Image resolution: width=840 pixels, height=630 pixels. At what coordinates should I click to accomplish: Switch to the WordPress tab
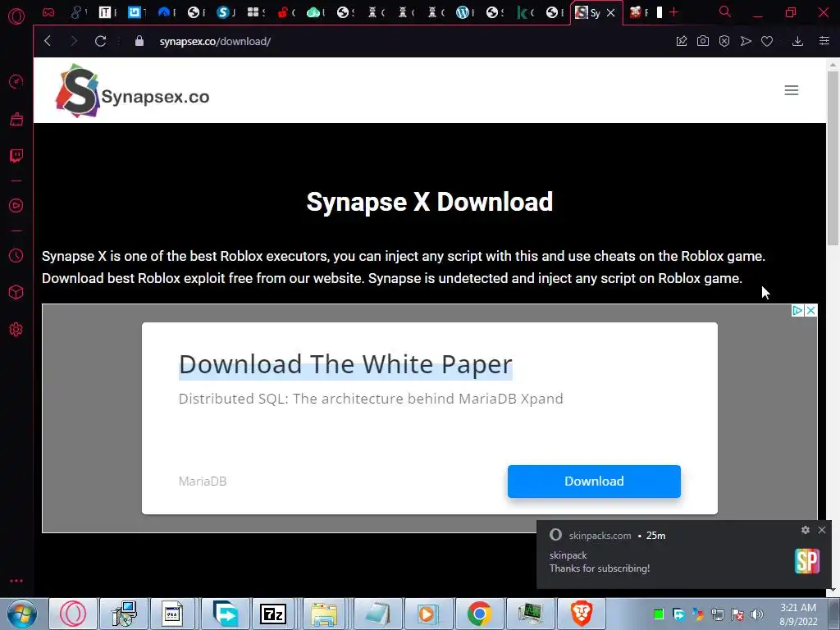(464, 12)
